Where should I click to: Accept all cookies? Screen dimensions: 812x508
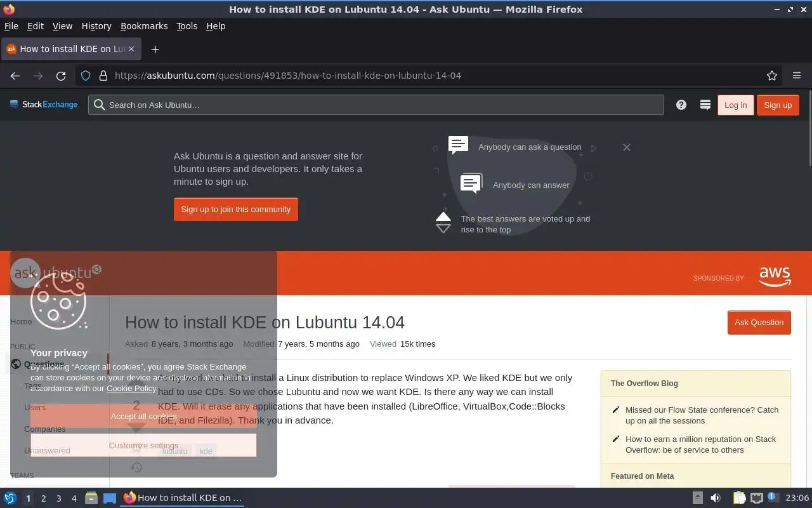click(143, 416)
